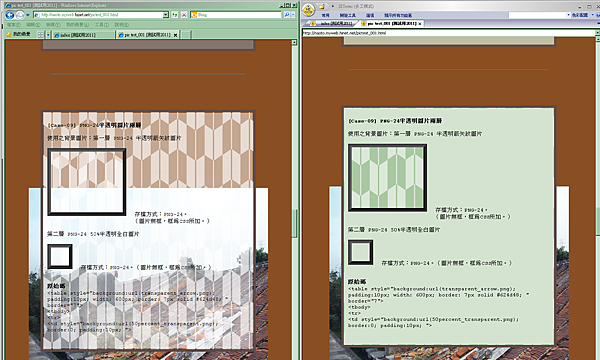Click the arrow-pattern image in IE page
The height and width of the screenshot is (360, 600).
click(87, 182)
